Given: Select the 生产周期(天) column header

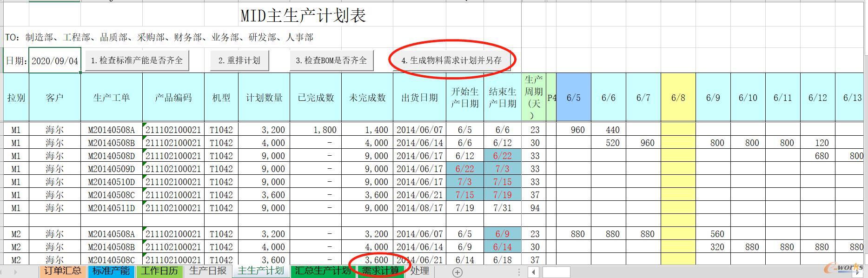Looking at the screenshot, I should pyautogui.click(x=534, y=98).
